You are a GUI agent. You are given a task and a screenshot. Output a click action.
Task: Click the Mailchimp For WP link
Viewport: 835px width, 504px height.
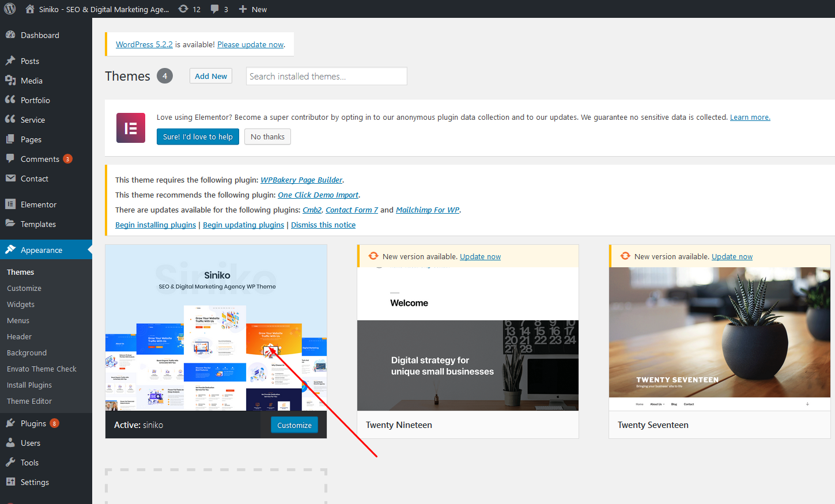428,210
